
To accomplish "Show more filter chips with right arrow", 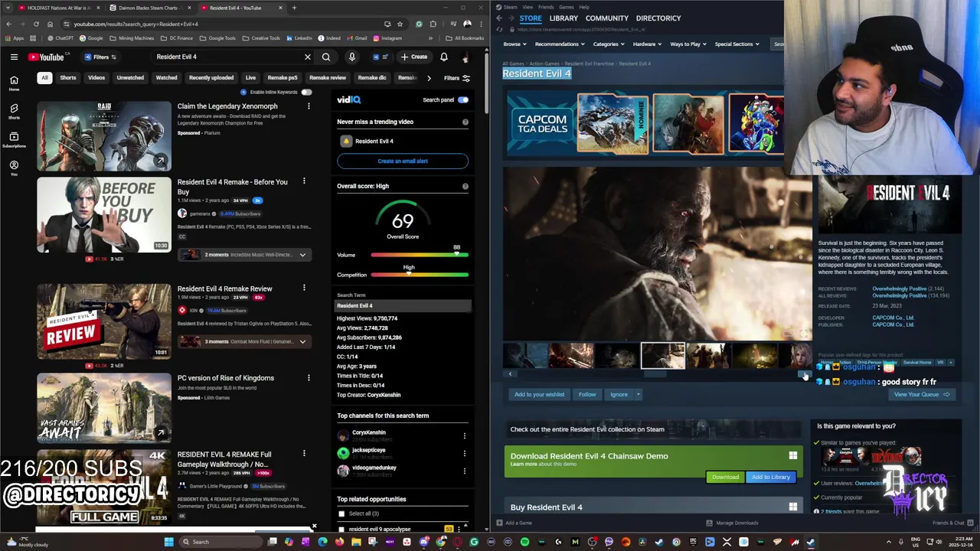I will point(429,77).
